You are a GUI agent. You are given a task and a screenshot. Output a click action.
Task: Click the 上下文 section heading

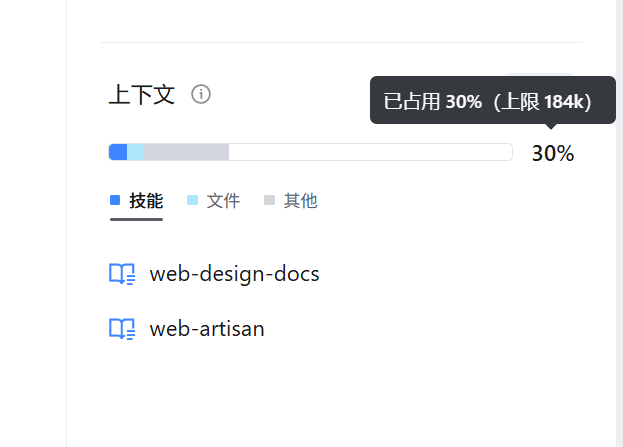[141, 95]
